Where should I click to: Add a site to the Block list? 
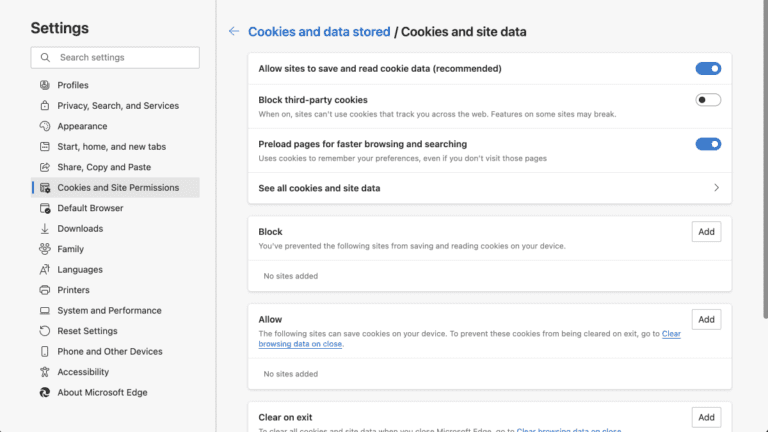coord(706,232)
